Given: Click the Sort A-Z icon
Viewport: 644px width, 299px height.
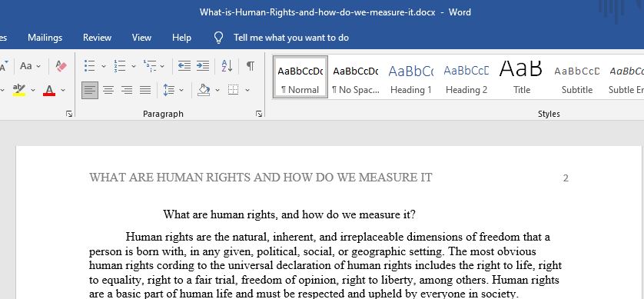Looking at the screenshot, I should point(227,65).
